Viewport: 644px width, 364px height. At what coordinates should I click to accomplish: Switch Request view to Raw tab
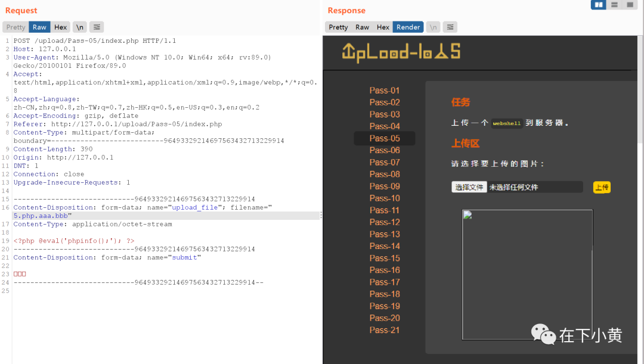[x=39, y=27]
